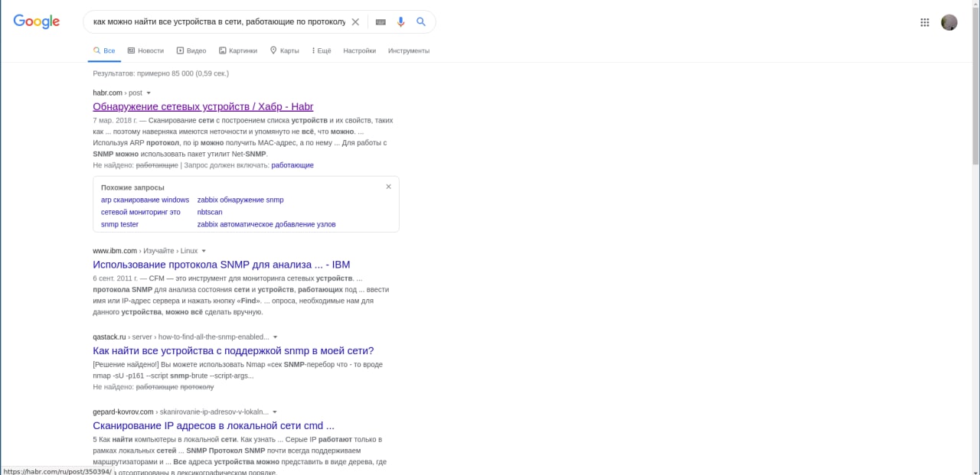Screen dimensions: 980x475
Task: Close the Похожие запросы box
Action: point(388,187)
